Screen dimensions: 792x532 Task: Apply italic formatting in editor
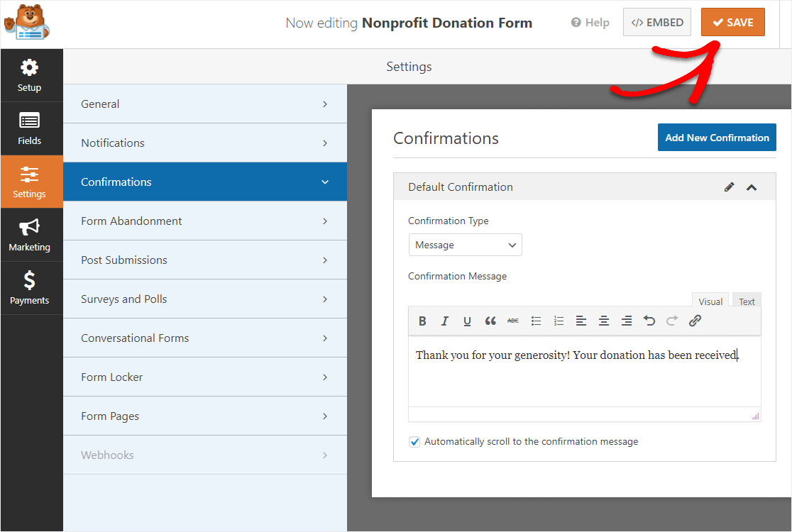click(444, 321)
